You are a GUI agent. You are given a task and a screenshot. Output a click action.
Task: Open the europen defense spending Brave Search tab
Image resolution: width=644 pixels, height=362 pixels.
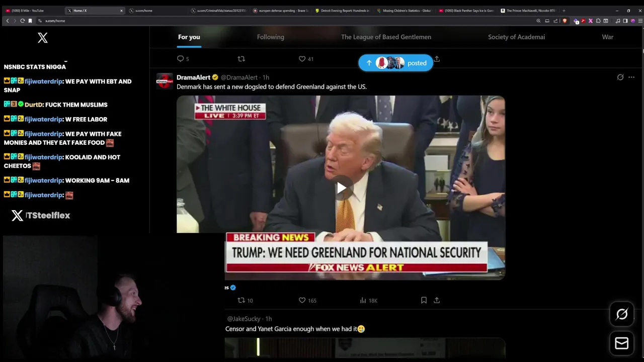[x=281, y=11]
